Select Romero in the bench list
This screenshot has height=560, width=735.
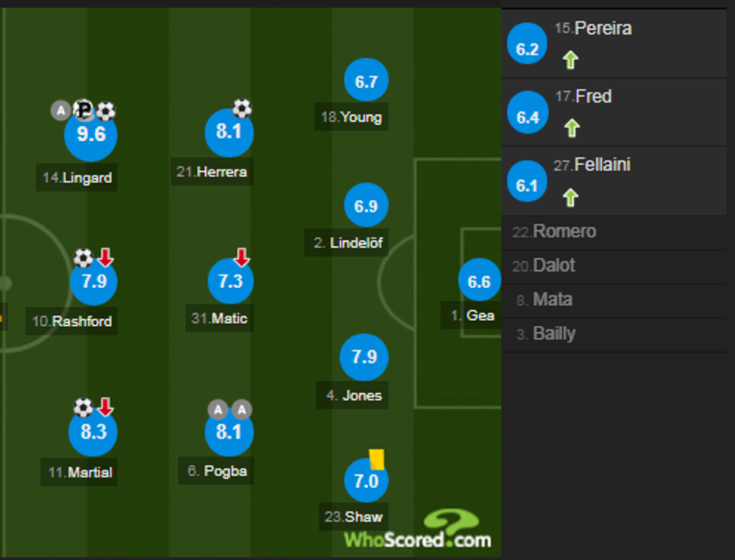[x=553, y=231]
